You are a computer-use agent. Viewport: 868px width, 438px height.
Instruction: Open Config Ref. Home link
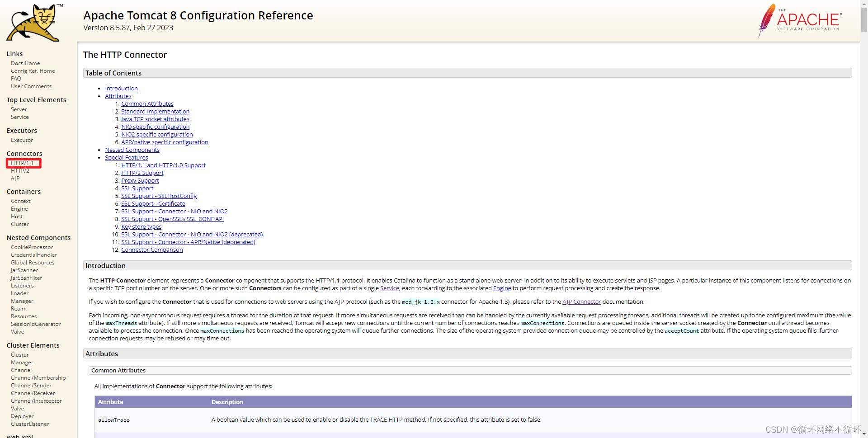(x=33, y=71)
